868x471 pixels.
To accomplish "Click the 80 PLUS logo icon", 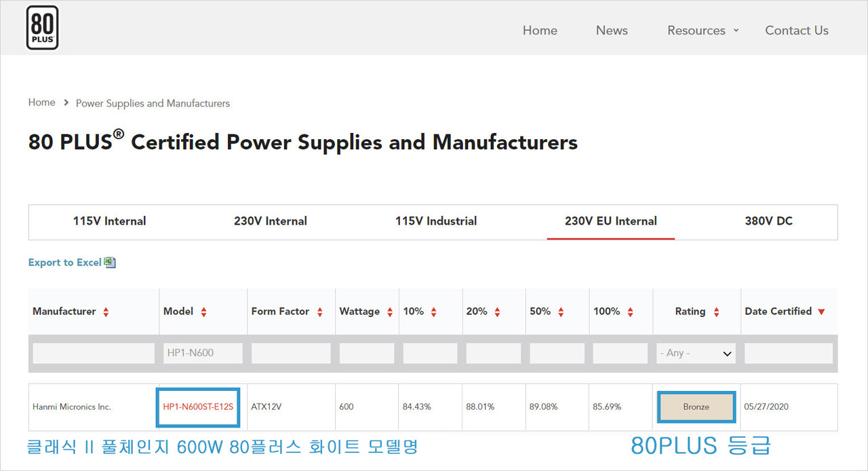I will (x=42, y=28).
